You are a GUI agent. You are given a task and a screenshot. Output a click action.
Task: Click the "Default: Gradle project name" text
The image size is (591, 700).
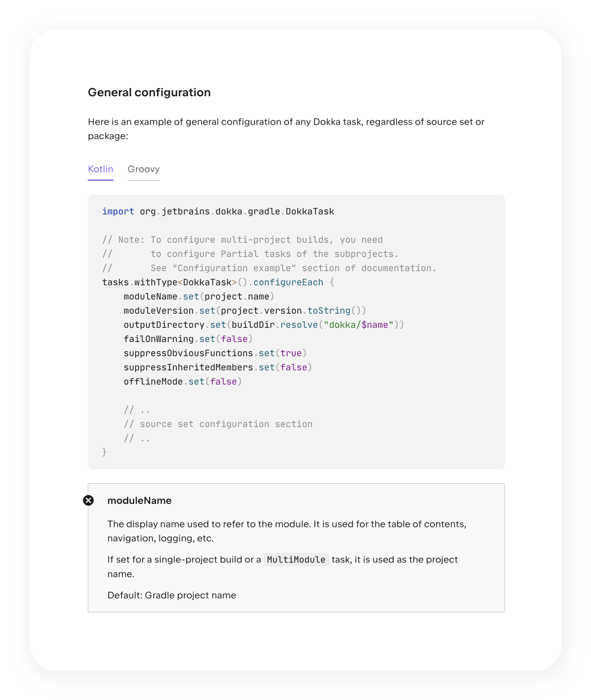click(x=172, y=595)
